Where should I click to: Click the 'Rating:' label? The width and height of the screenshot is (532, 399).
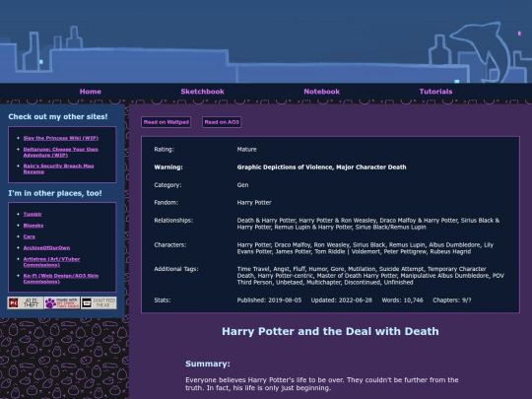pos(164,150)
